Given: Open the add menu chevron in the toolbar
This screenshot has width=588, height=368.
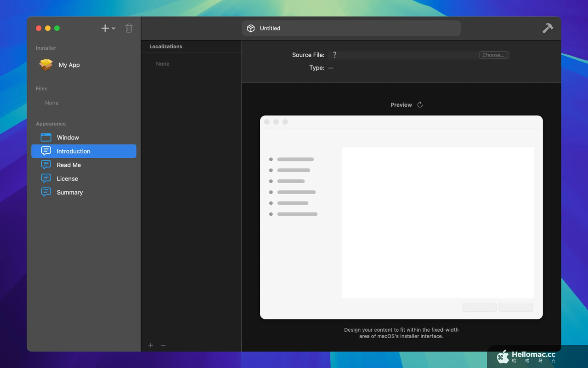Looking at the screenshot, I should [113, 28].
